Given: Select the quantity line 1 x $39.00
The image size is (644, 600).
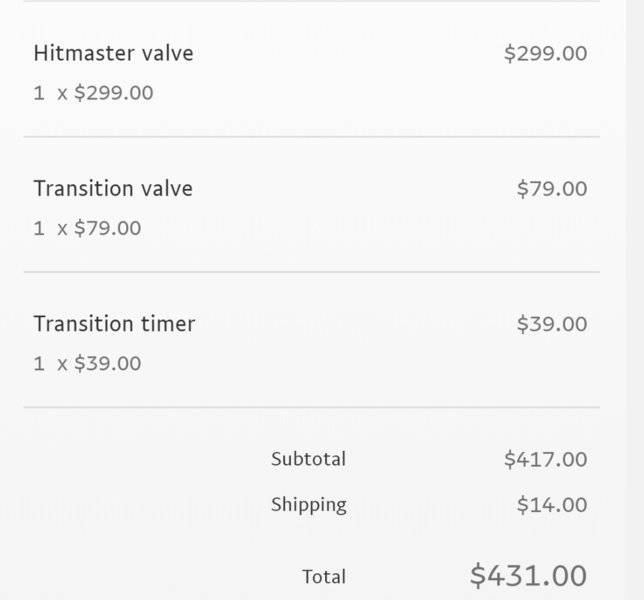Looking at the screenshot, I should coord(87,363).
